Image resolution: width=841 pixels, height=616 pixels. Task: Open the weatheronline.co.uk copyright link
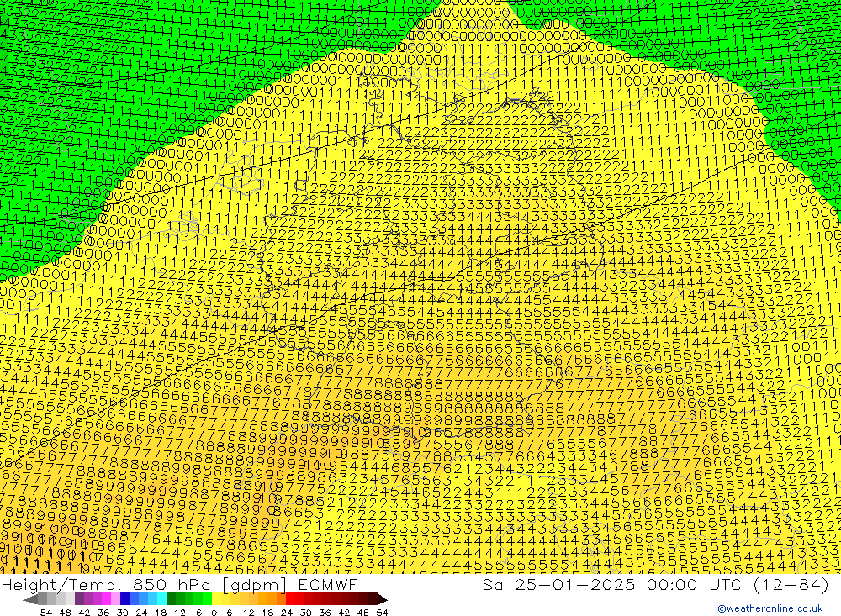pos(770,608)
